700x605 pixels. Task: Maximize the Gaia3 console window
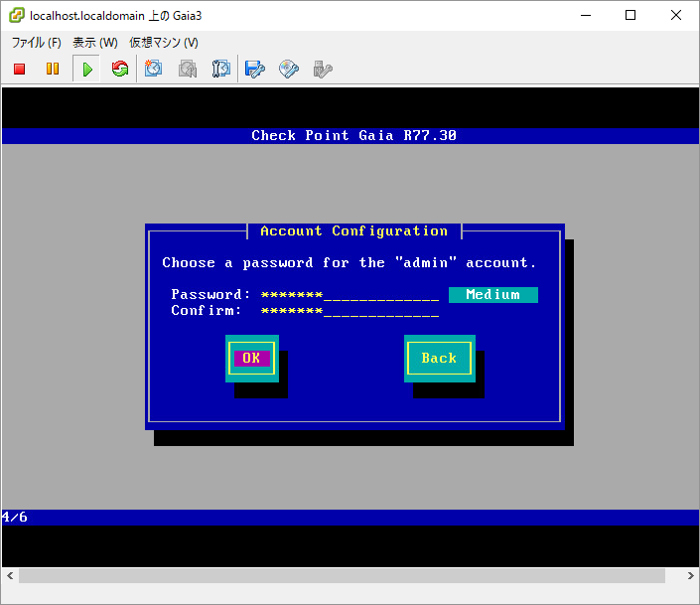click(630, 15)
